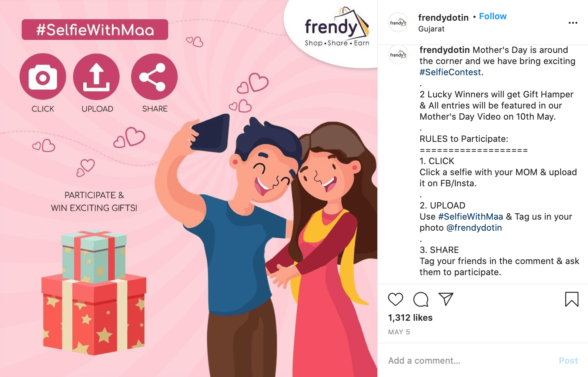Open the Gujarat location link
Screen dimensions: 588x377
(x=431, y=29)
